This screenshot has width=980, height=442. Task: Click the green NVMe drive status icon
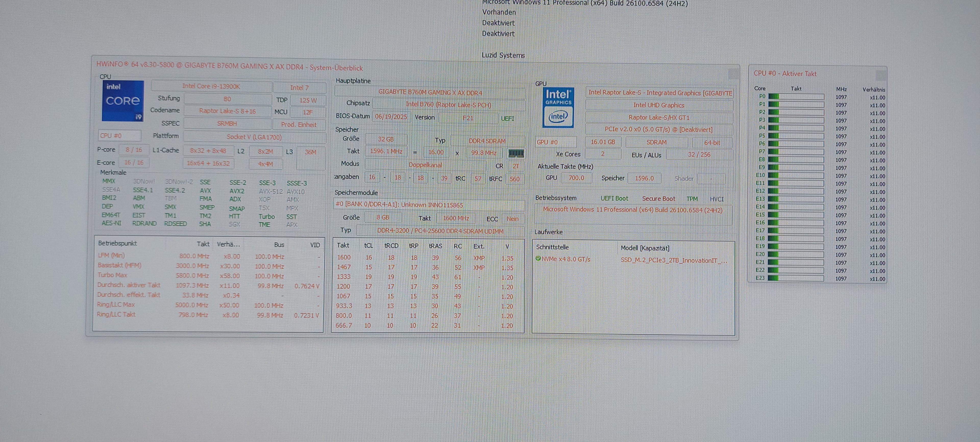tap(538, 259)
